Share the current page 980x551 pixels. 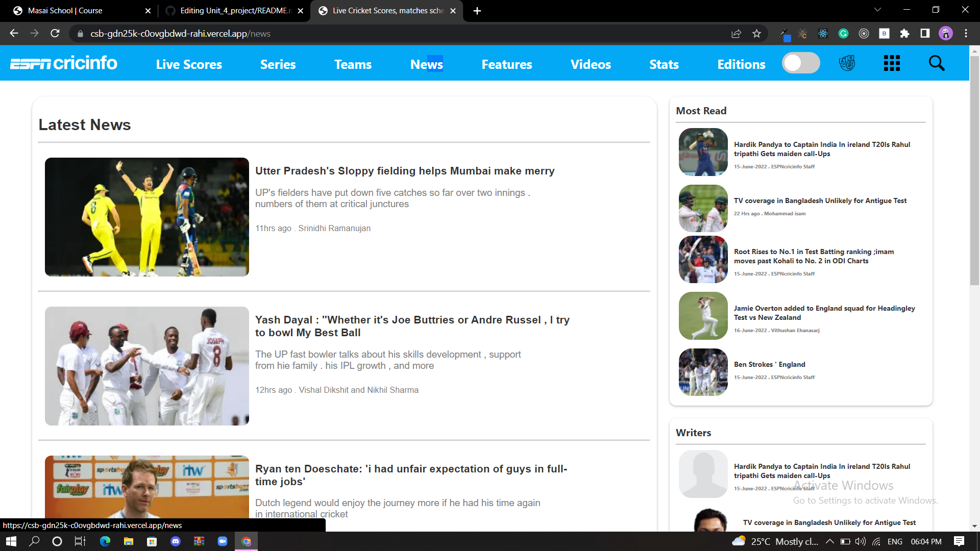point(736,33)
